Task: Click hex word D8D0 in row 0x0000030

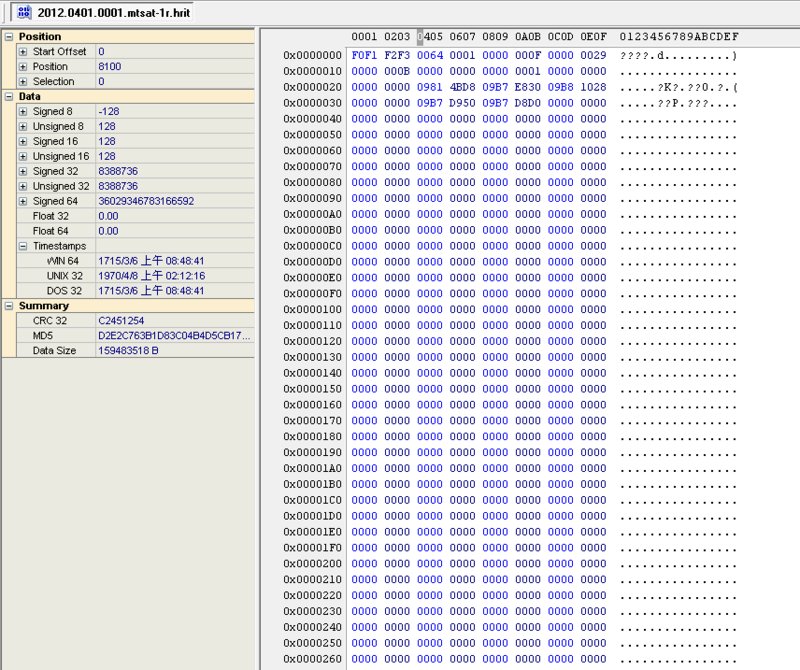Action: click(528, 103)
